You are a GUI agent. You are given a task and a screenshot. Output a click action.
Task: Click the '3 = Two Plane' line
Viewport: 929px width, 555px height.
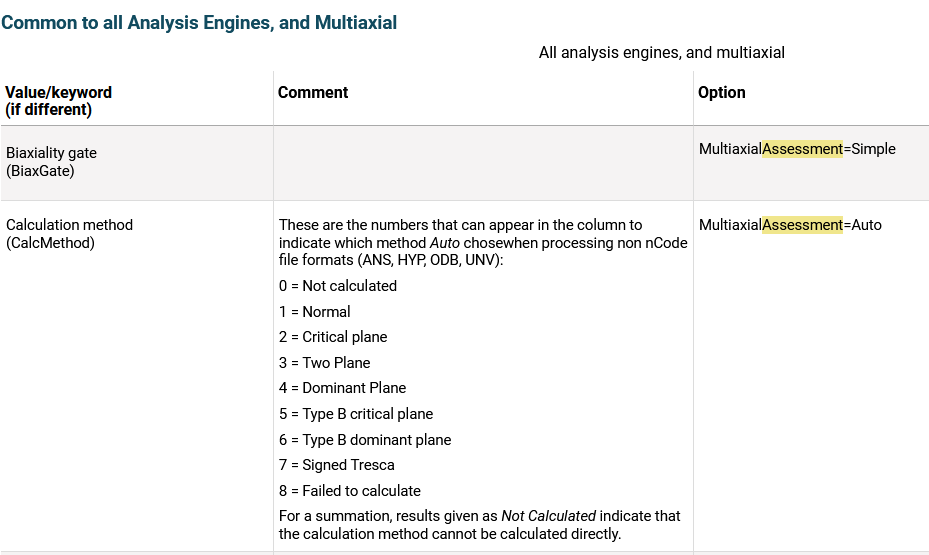point(325,363)
